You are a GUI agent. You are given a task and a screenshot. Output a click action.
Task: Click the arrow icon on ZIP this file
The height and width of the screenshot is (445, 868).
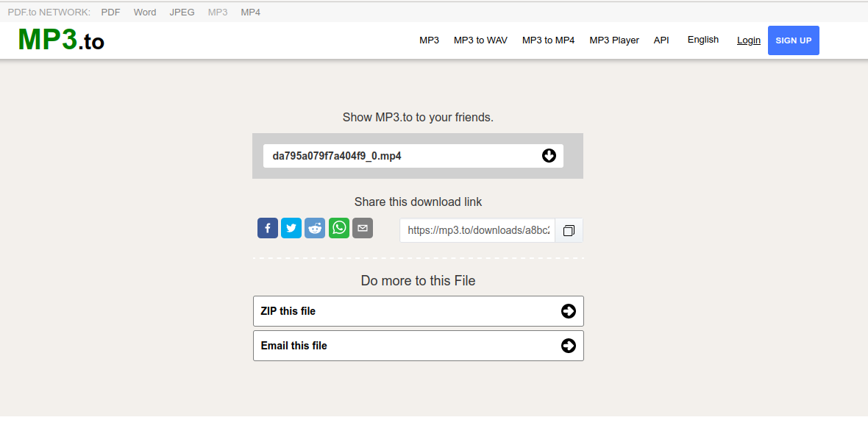(x=569, y=311)
